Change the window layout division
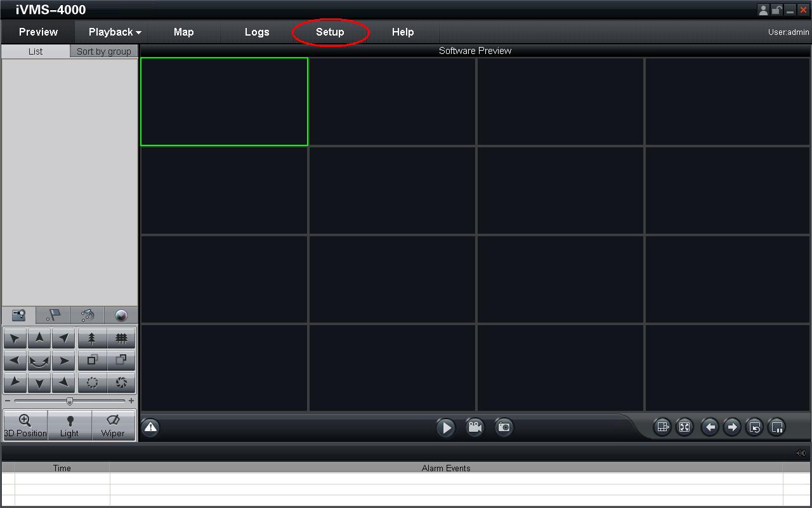 (x=662, y=427)
